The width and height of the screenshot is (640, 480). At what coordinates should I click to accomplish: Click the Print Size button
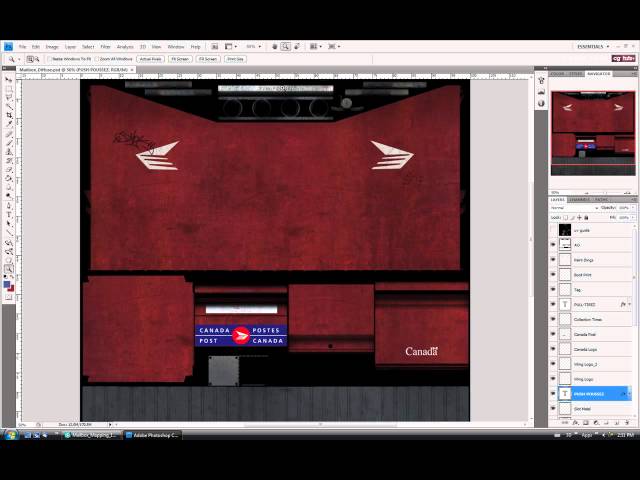pos(235,59)
